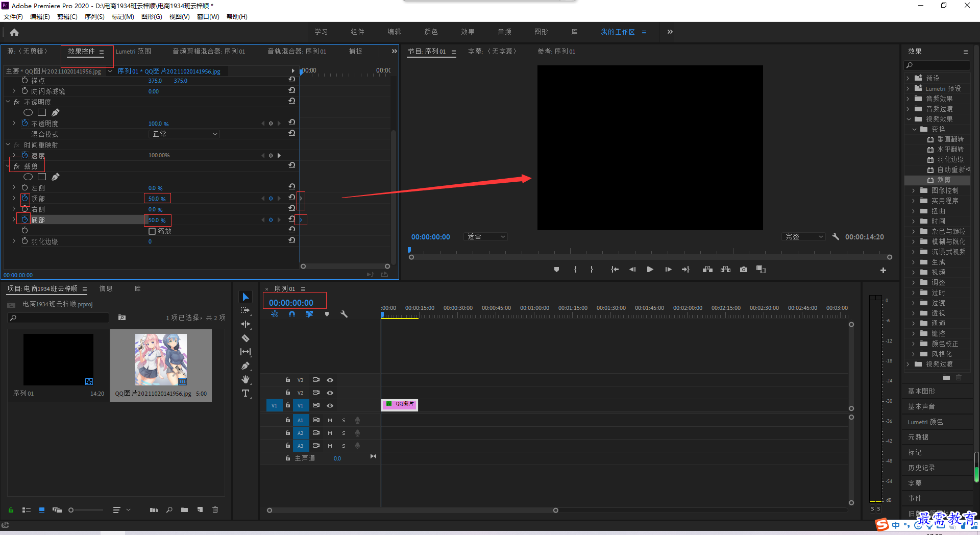Enable the 缩放 checkbox
Viewport: 980px width, 535px height.
[x=152, y=231]
